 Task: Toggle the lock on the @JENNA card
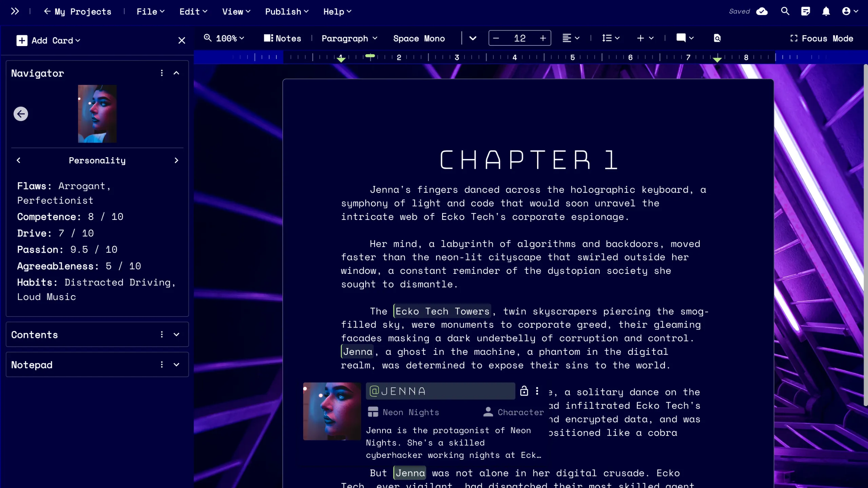(524, 391)
